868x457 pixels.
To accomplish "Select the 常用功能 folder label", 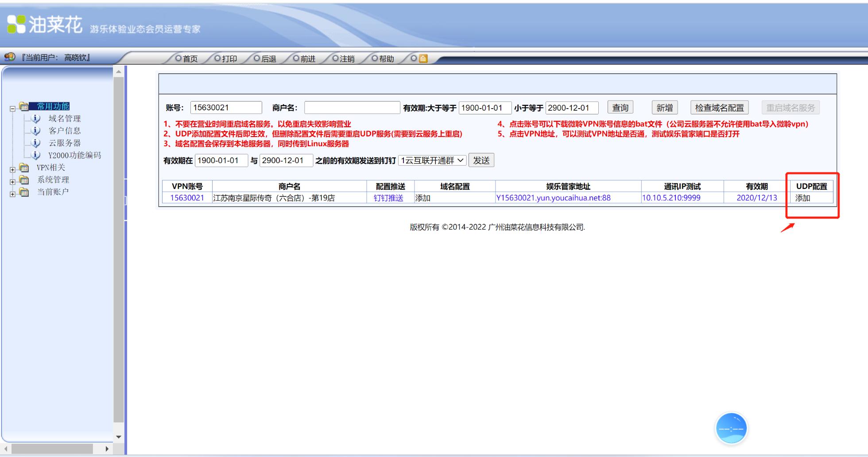I will [53, 106].
